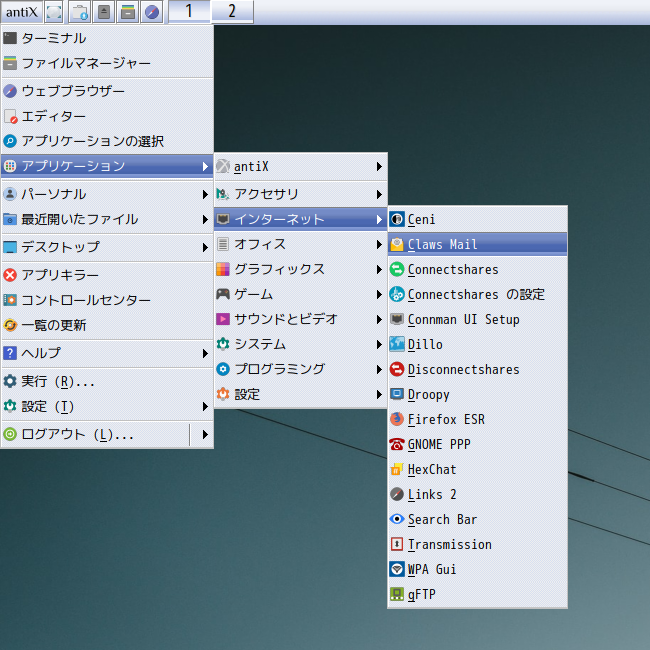Open the アクセサリ category
650x650 pixels.
(x=301, y=194)
